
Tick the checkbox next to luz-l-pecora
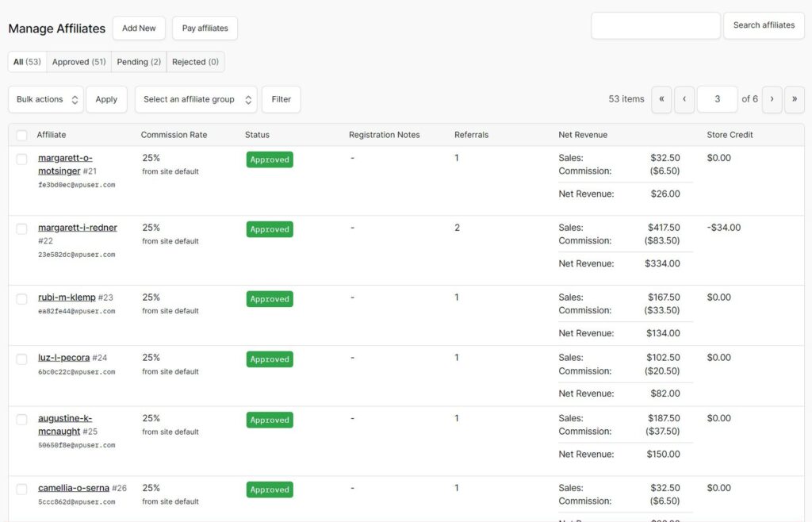(21, 359)
